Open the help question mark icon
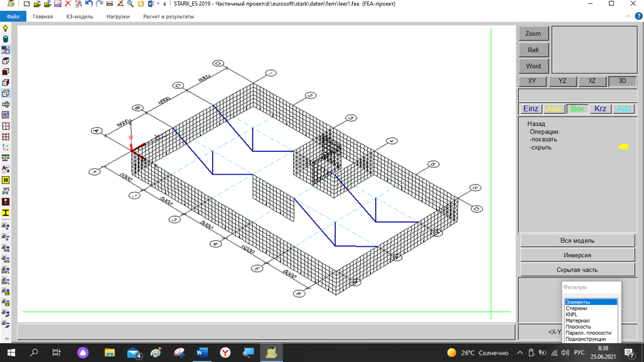Screen dimensions: 644x362 point(639,16)
